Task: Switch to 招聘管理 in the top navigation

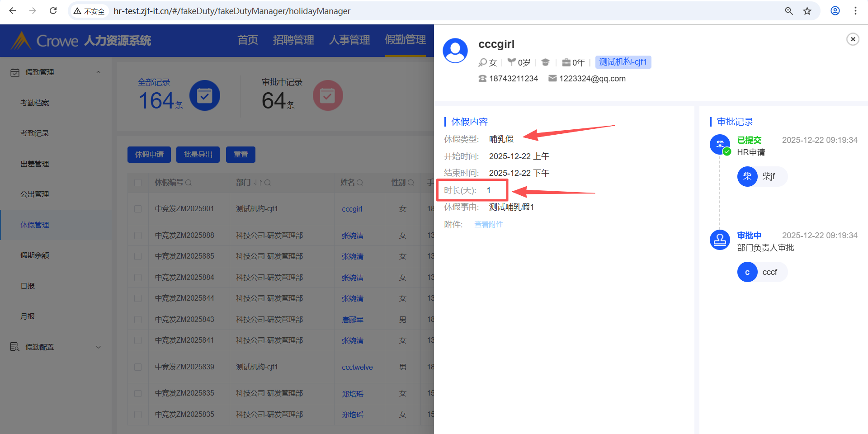Action: click(293, 40)
